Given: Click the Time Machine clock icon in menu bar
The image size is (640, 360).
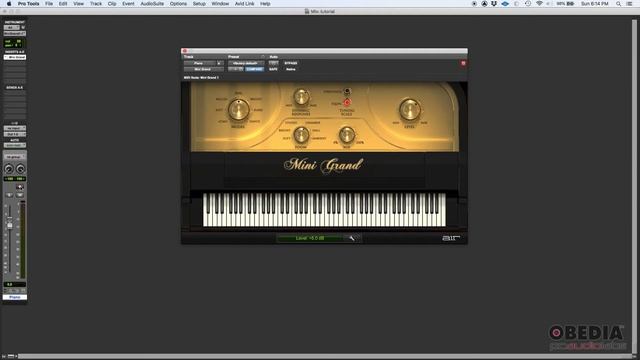Looking at the screenshot, I should tap(528, 4).
